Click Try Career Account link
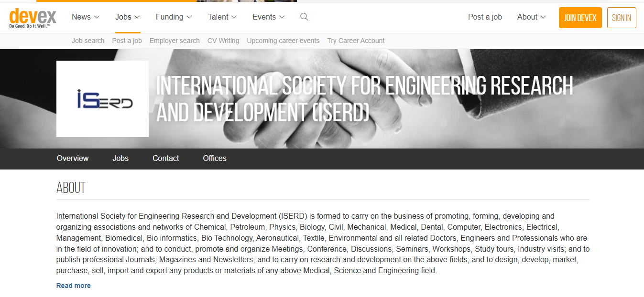Image resolution: width=644 pixels, height=297 pixels. click(x=356, y=41)
